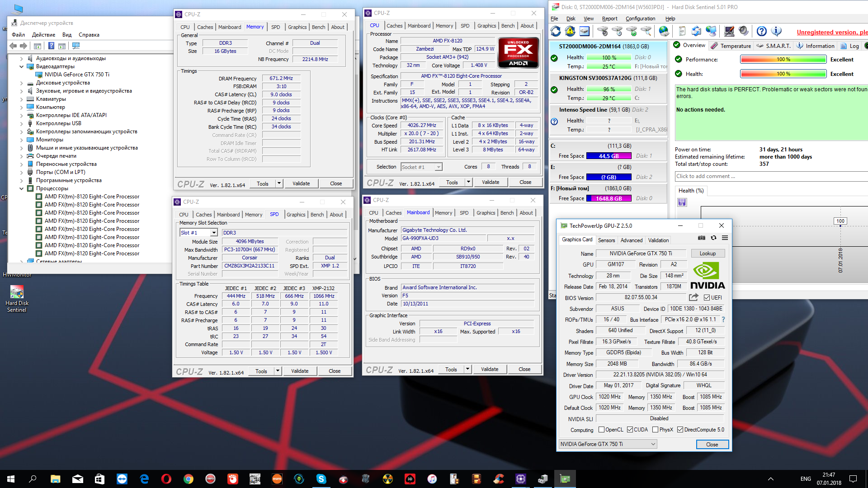This screenshot has height=488, width=868.
Task: Collapse the Процессоры tree node
Action: [21, 188]
